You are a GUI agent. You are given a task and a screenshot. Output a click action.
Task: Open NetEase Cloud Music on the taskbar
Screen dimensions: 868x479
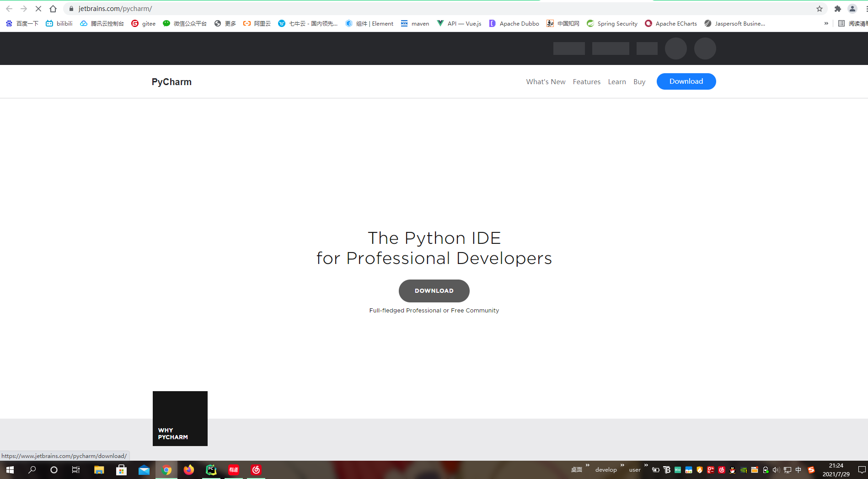[x=256, y=470]
